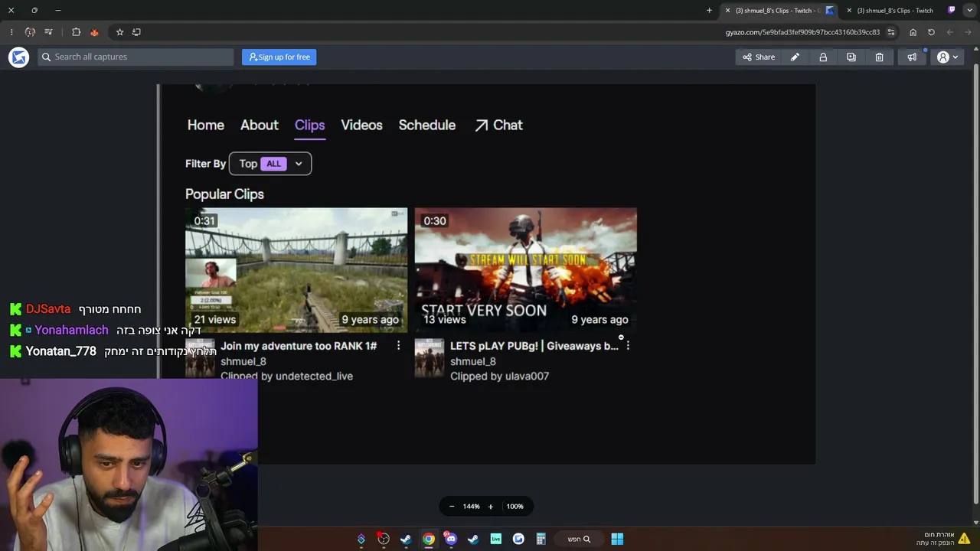
Task: Click the pencil edit icon
Action: pyautogui.click(x=795, y=57)
